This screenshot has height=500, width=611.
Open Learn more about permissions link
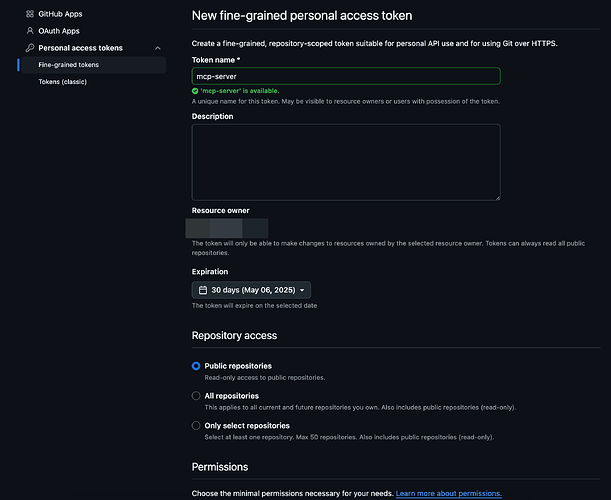coord(448,494)
